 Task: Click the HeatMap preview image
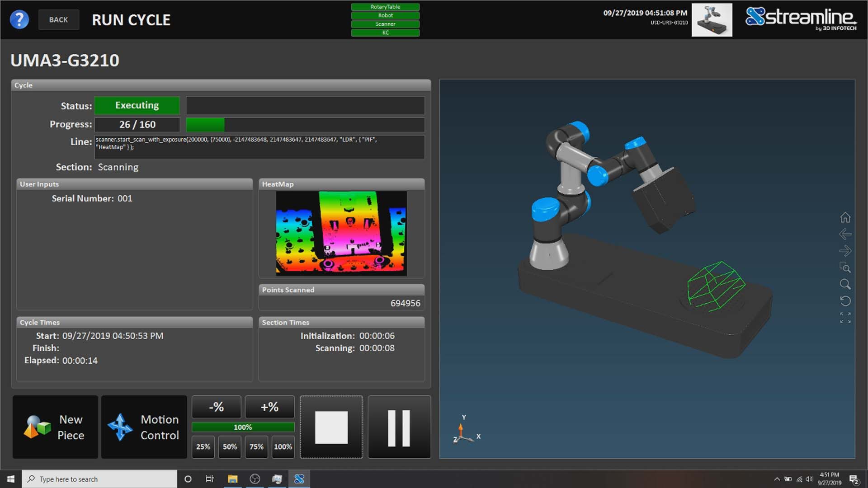tap(341, 233)
